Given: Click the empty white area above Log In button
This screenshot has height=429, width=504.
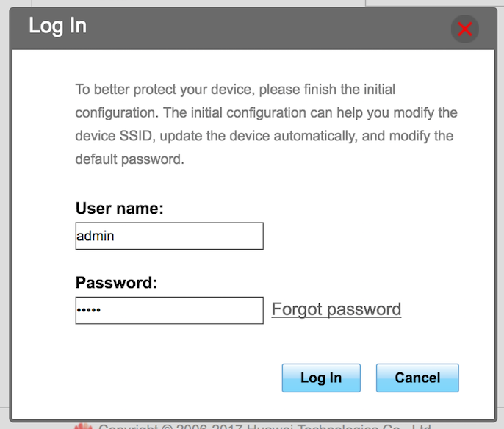Looking at the screenshot, I should (x=321, y=344).
